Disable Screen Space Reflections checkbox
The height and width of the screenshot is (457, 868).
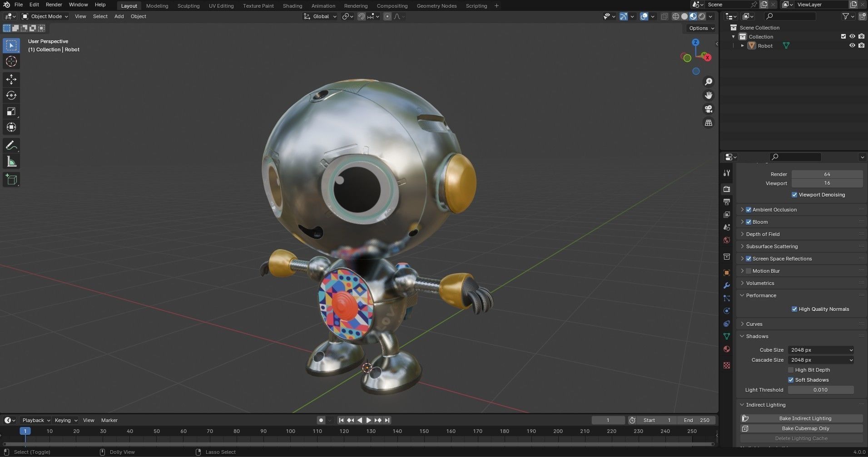pos(749,259)
